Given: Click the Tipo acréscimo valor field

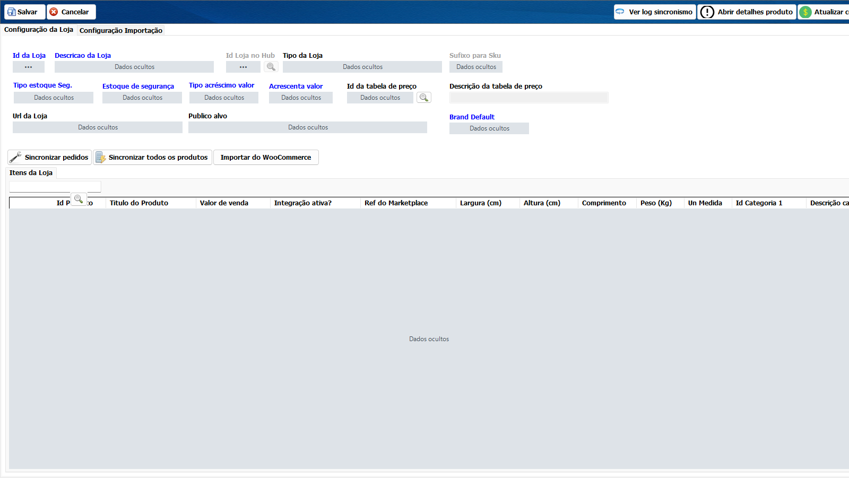Looking at the screenshot, I should click(224, 98).
